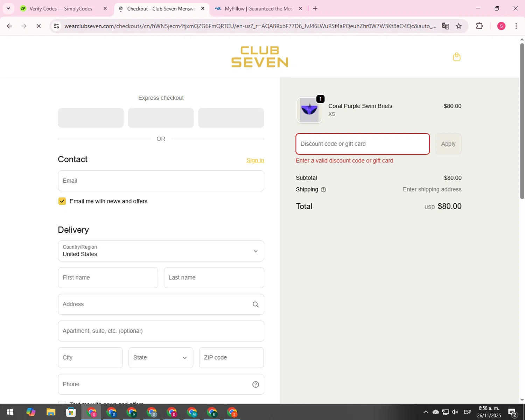Click the Apartment, suite field
The width and height of the screenshot is (525, 420).
click(x=161, y=331)
